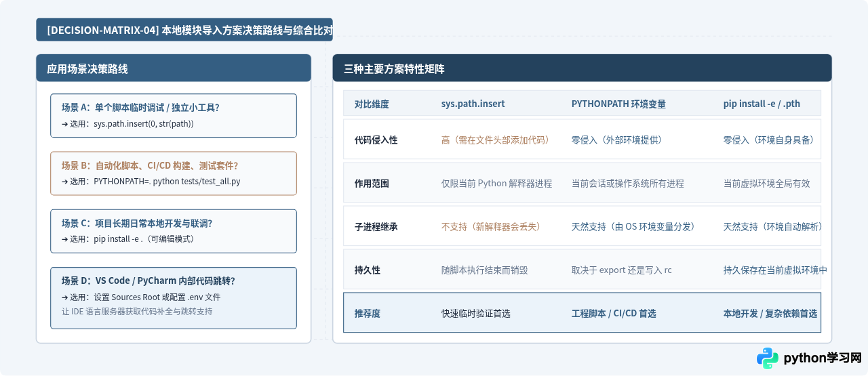
Task: Click the pip install -e . (可编辑模式) line
Action: pos(127,239)
